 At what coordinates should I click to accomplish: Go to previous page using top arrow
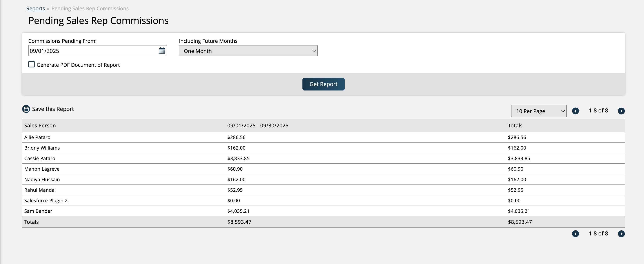575,111
